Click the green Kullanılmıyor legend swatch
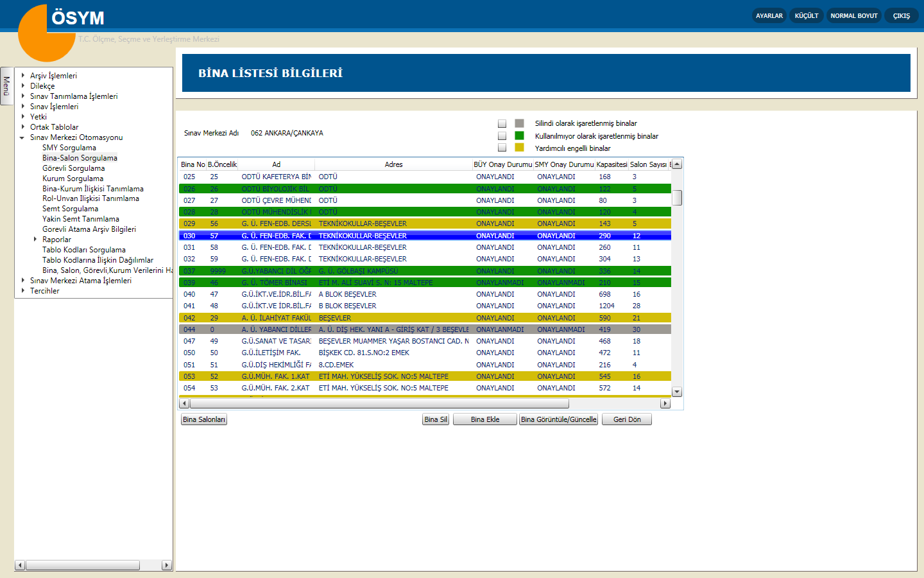 [x=519, y=136]
